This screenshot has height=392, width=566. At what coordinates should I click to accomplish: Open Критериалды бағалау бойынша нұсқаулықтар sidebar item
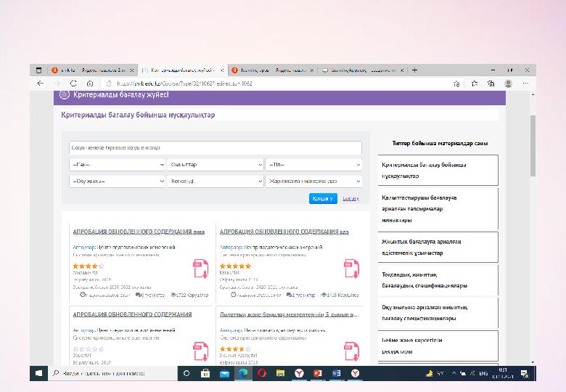coord(438,171)
